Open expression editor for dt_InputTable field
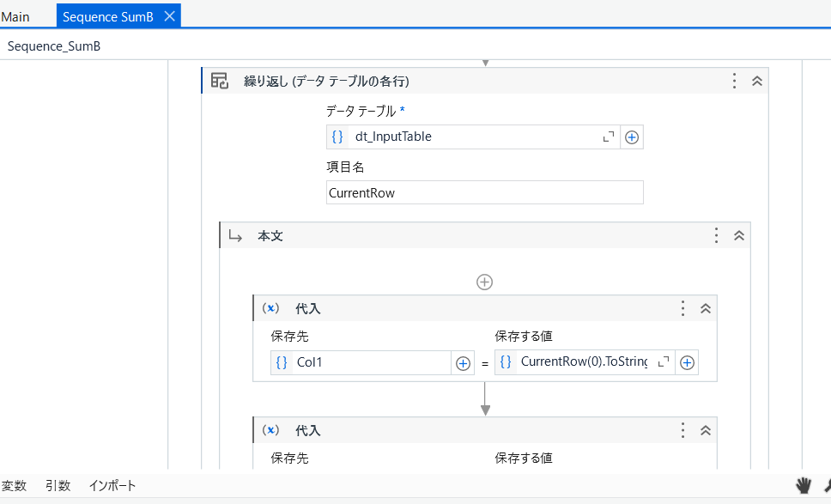The width and height of the screenshot is (831, 504). click(x=609, y=137)
